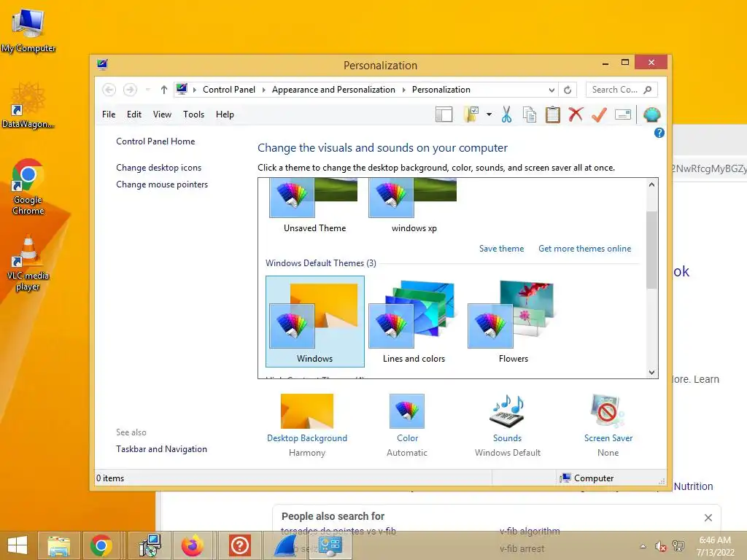The width and height of the screenshot is (747, 560).
Task: Open the File menu
Action: (109, 114)
